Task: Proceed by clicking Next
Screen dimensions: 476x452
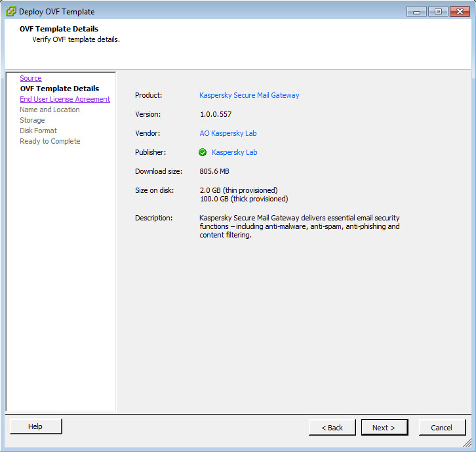Action: 384,428
